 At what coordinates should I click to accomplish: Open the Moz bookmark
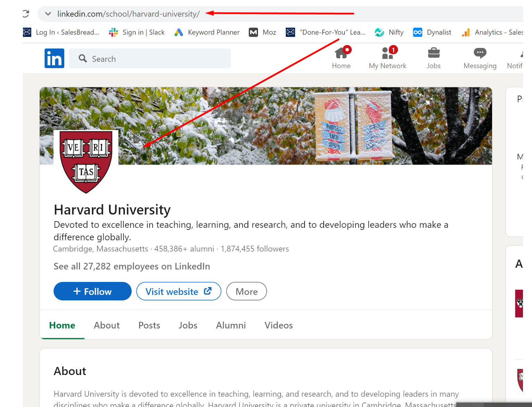[263, 32]
